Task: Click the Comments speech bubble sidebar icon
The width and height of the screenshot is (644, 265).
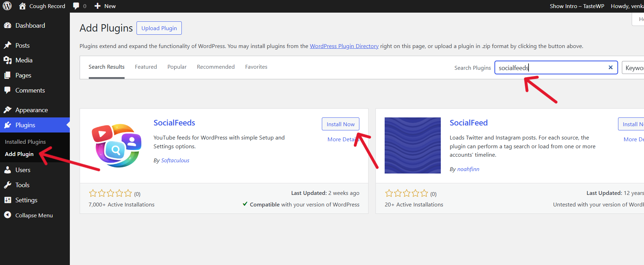Action: 7,90
